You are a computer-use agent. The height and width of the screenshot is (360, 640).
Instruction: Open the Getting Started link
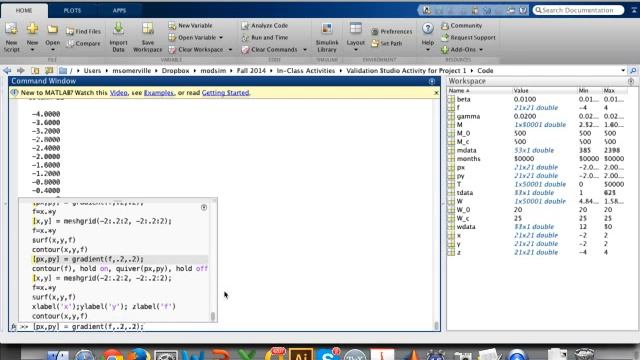225,93
